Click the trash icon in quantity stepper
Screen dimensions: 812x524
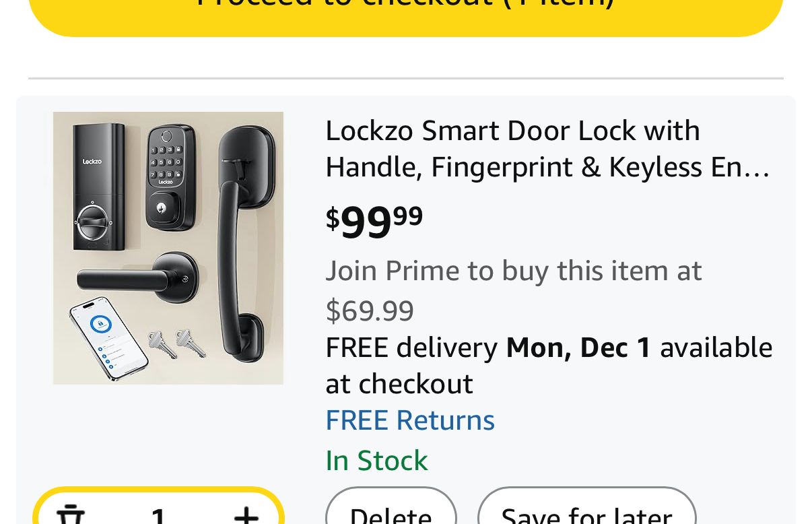tap(69, 516)
